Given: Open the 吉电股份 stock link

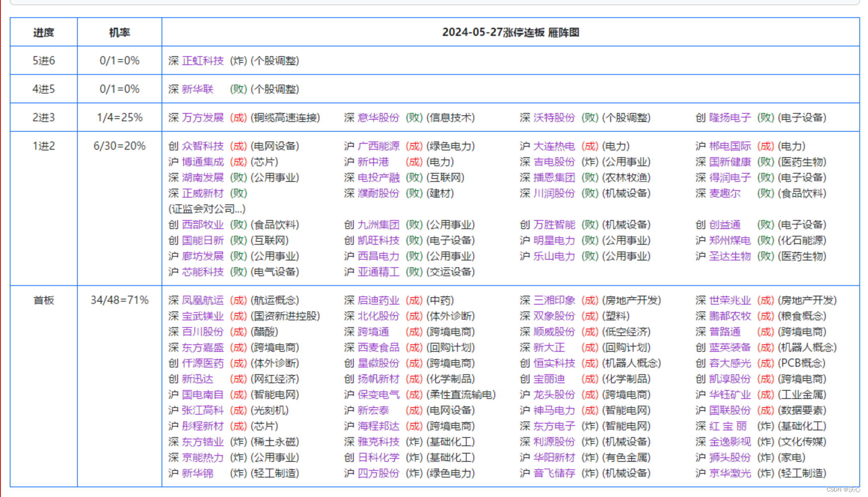Looking at the screenshot, I should [x=554, y=162].
